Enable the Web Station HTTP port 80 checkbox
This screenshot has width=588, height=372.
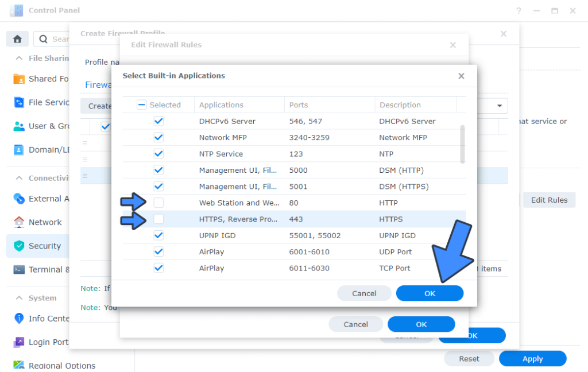click(x=158, y=203)
